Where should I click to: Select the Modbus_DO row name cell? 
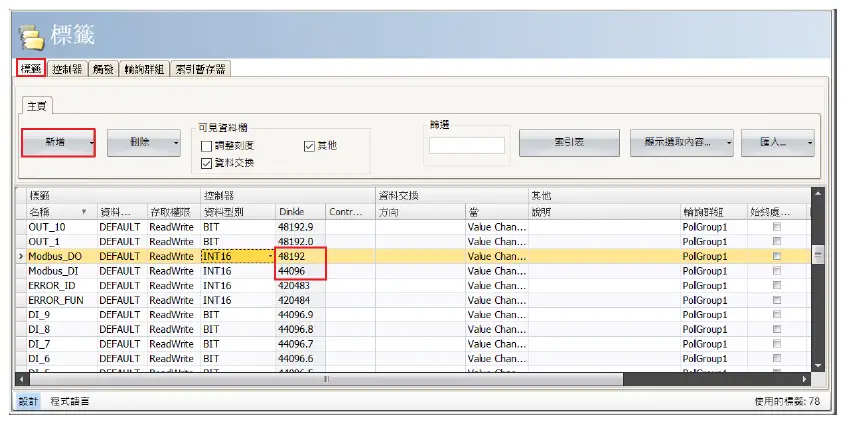[x=62, y=257]
